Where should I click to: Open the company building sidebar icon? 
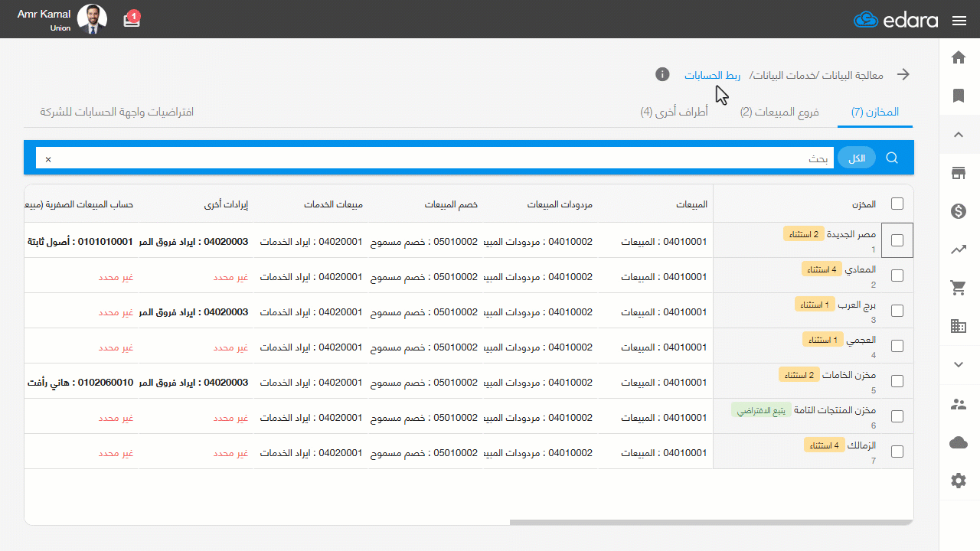[x=958, y=326]
